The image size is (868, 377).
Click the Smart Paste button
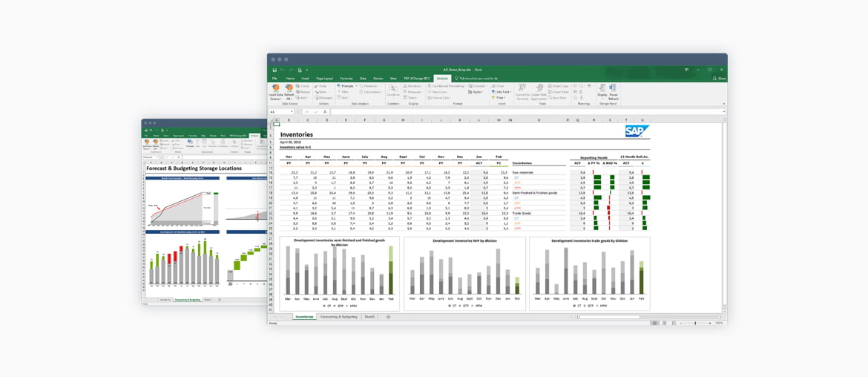tap(559, 92)
